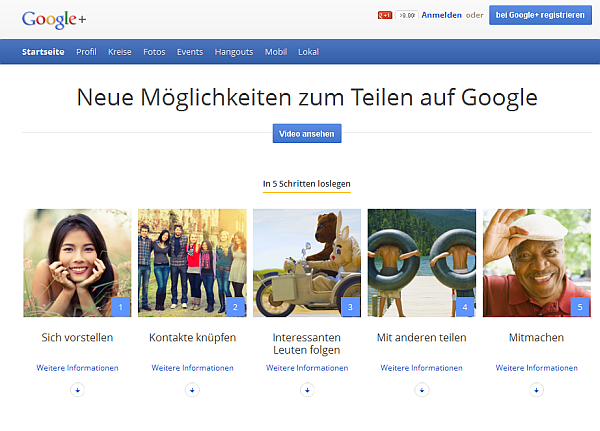Open Weitere Informationen under Sich vorstellen
This screenshot has width=600, height=431.
(77, 368)
